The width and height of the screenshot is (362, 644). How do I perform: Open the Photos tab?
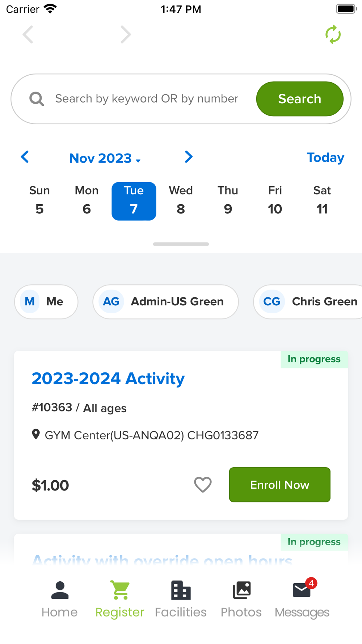(241, 599)
